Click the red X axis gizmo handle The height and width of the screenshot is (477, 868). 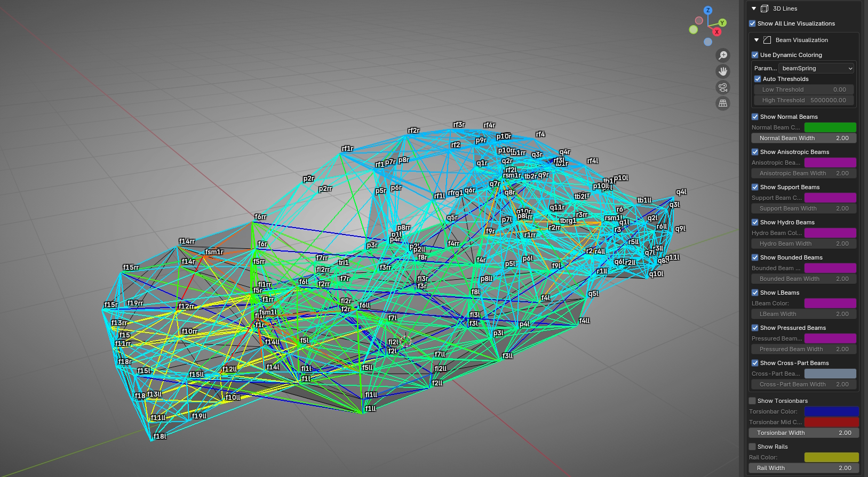coord(716,32)
